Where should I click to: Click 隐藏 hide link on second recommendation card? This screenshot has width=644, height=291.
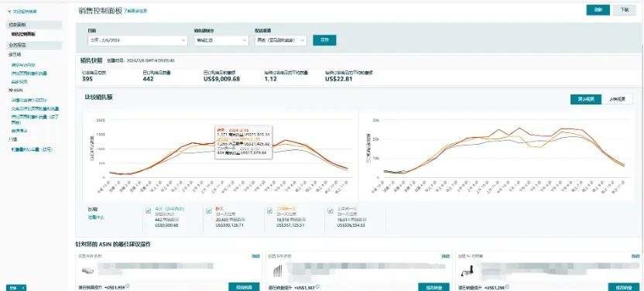(x=446, y=256)
